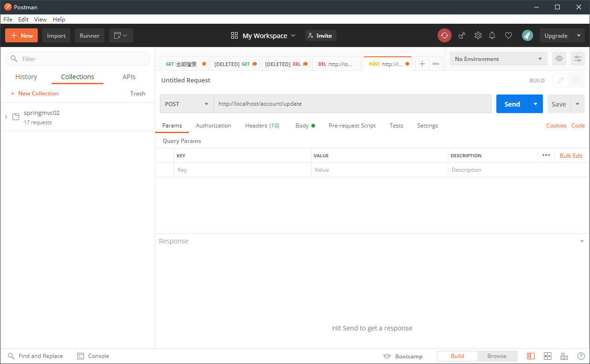Select the Collections sidebar tab
Image resolution: width=590 pixels, height=364 pixels.
(77, 77)
